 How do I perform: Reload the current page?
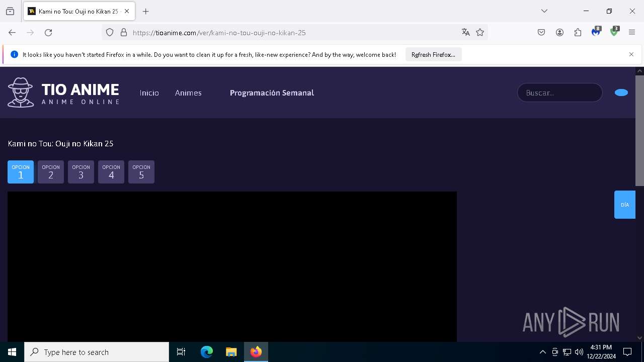[x=48, y=32]
